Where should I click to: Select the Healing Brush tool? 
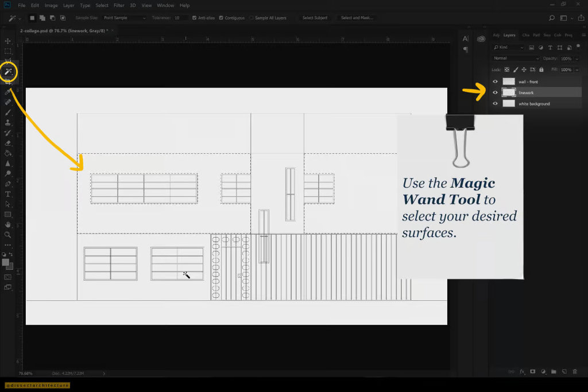click(7, 102)
